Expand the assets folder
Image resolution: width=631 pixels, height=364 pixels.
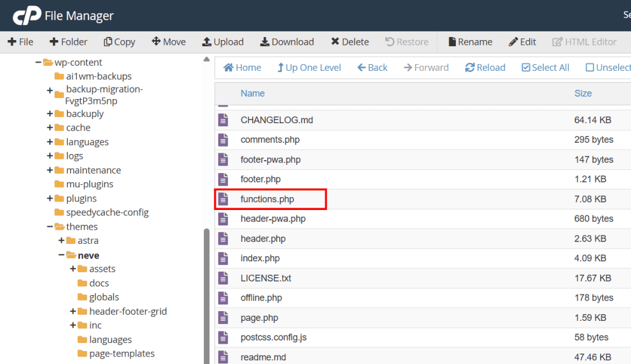click(73, 269)
